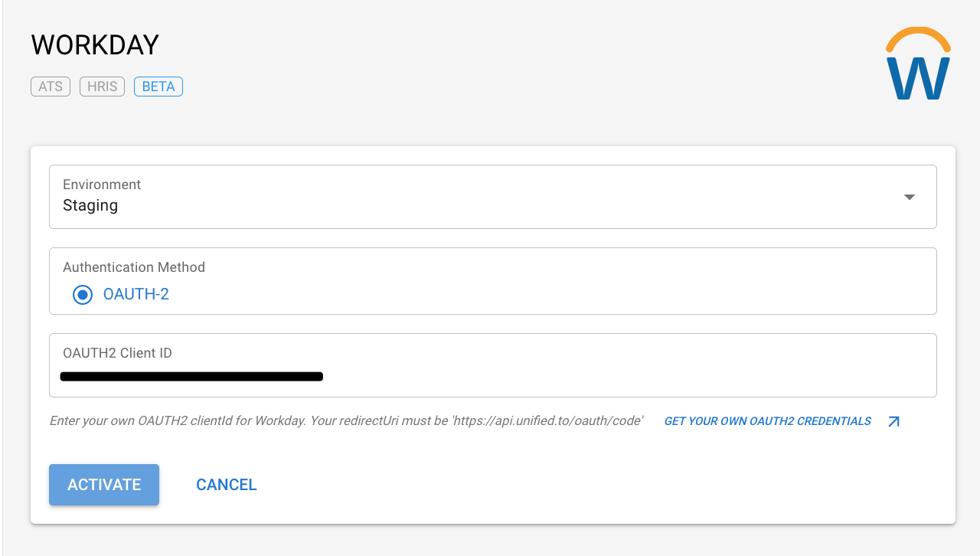Click CANCEL to dismiss the form
Viewport: 980px width, 556px height.
[x=226, y=484]
